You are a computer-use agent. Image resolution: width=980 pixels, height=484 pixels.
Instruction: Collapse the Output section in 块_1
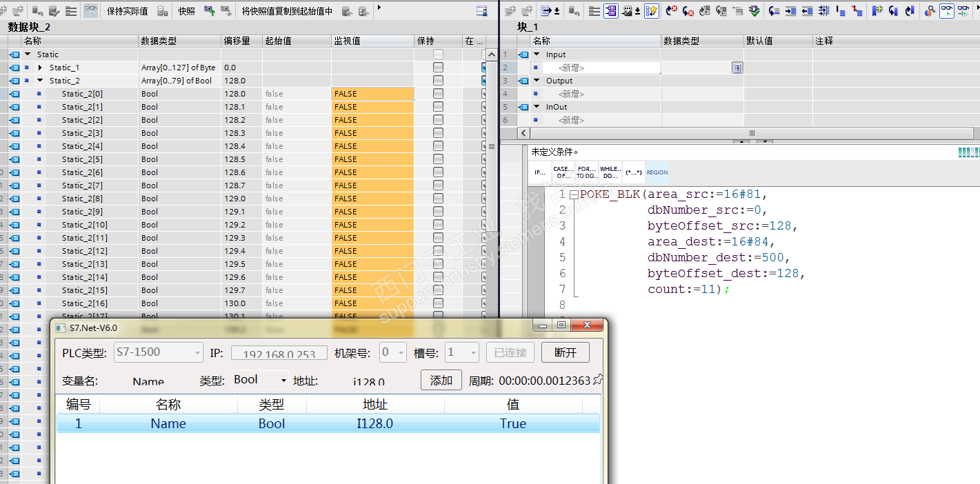coord(537,81)
